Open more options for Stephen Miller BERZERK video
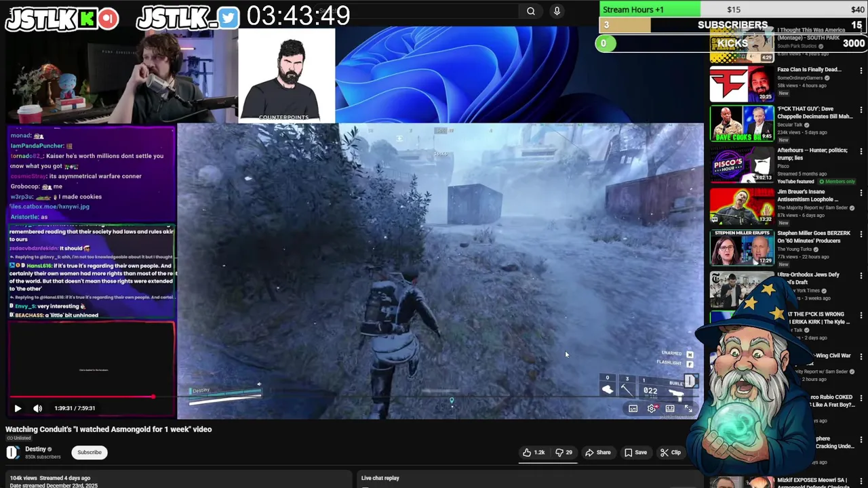The height and width of the screenshot is (488, 868). (861, 235)
